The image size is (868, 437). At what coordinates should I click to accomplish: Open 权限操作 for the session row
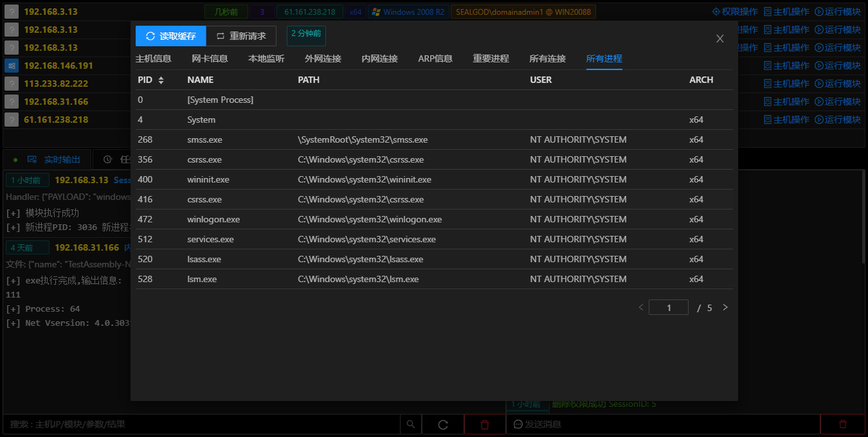tap(735, 12)
